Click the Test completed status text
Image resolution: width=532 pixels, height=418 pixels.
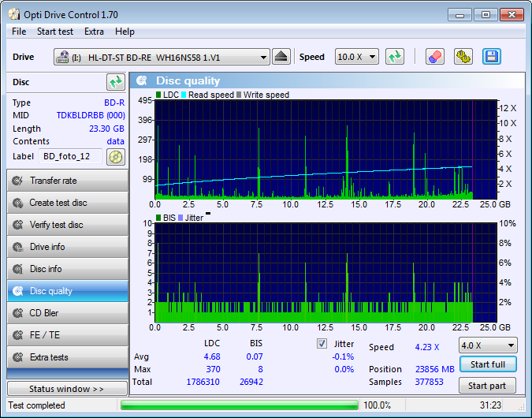(36, 405)
